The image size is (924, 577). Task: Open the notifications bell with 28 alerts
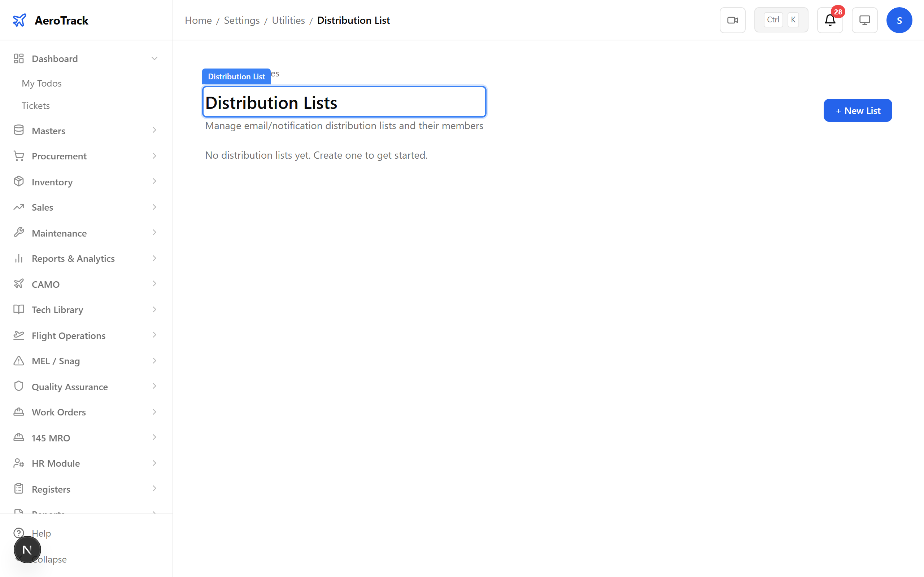click(x=830, y=20)
